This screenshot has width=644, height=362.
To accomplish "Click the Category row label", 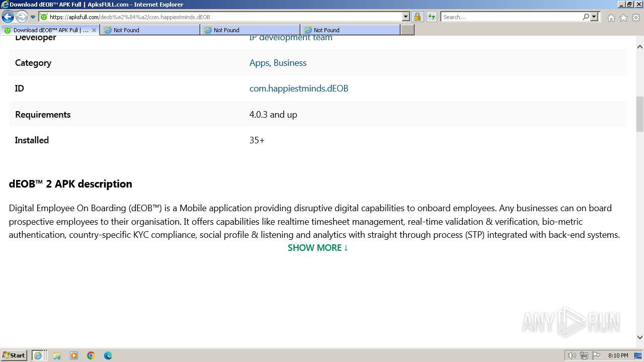I will 33,63.
